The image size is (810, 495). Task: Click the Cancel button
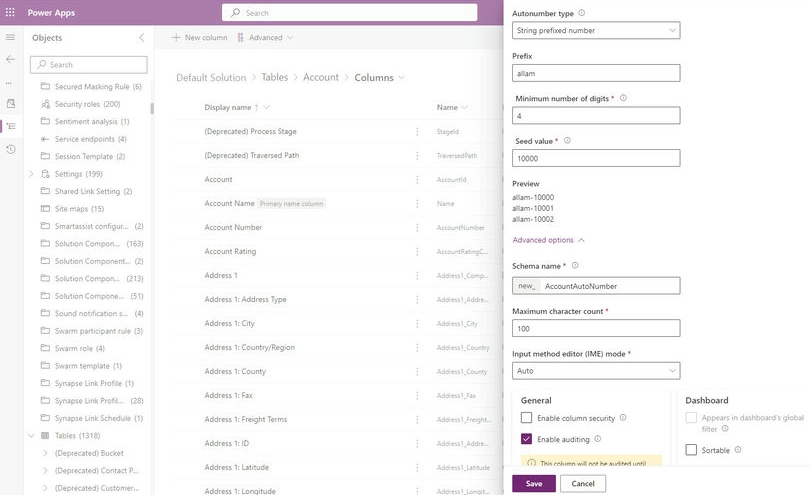[583, 484]
